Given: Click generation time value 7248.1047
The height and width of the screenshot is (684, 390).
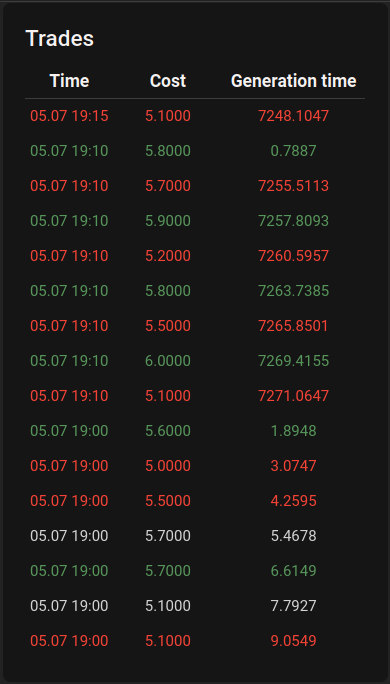Looking at the screenshot, I should tap(294, 116).
